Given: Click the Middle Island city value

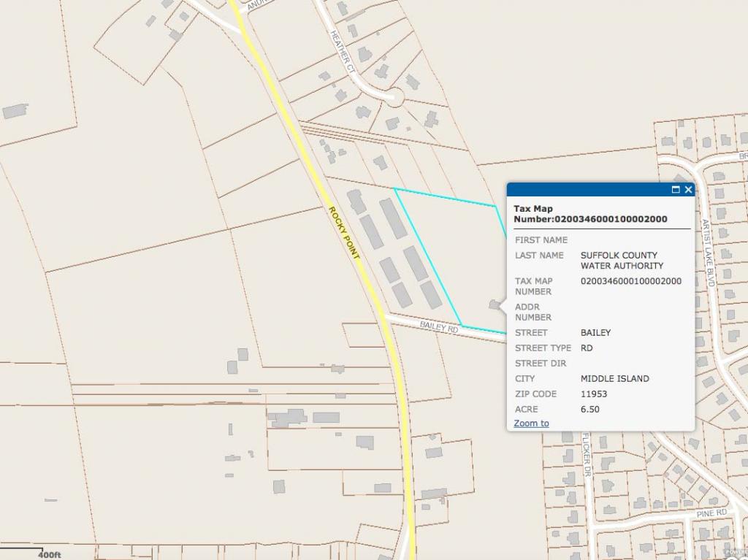Looking at the screenshot, I should pos(614,379).
